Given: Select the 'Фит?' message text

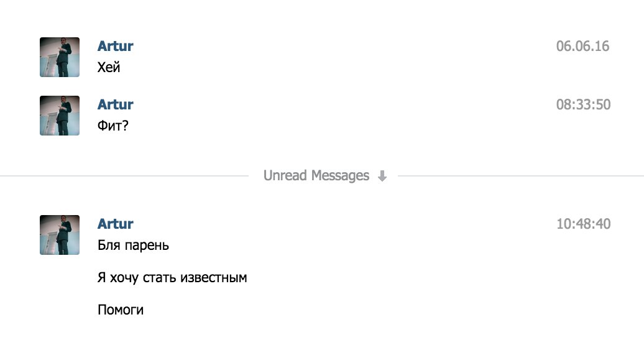Looking at the screenshot, I should tap(113, 126).
